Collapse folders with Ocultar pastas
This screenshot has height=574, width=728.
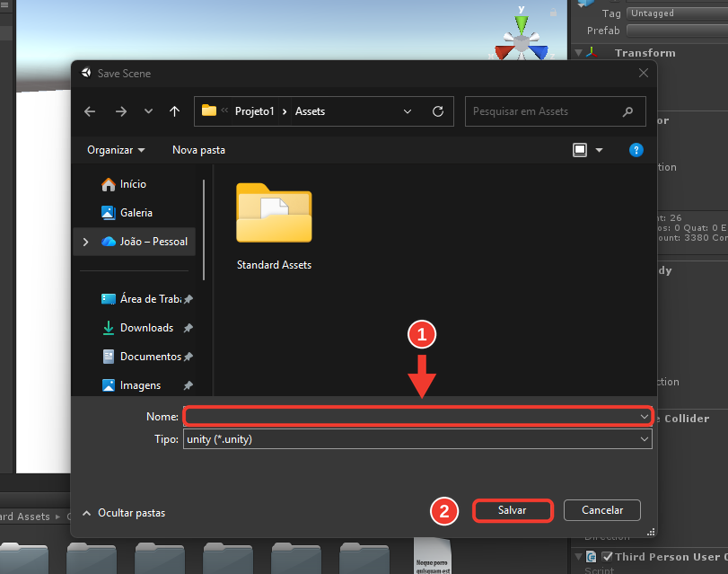[x=124, y=513]
